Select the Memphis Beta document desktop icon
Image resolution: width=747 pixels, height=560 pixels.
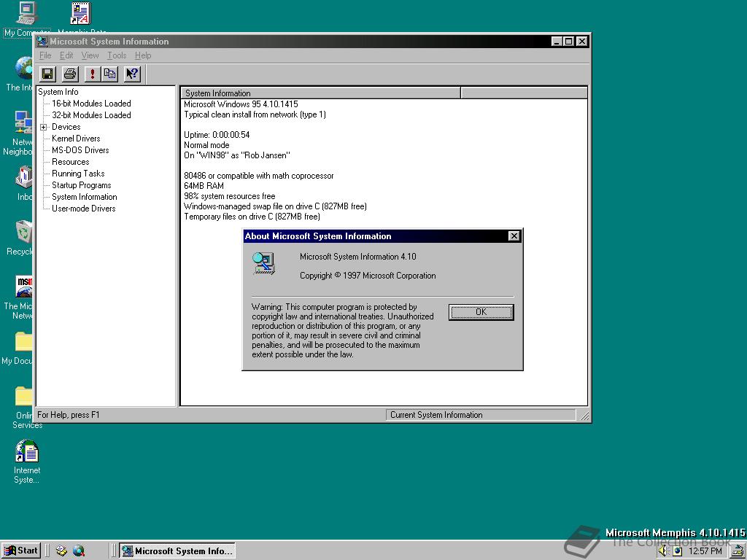(81, 15)
